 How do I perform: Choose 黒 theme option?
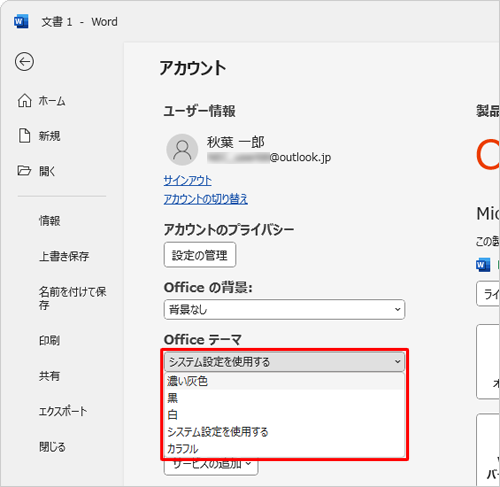[284, 398]
